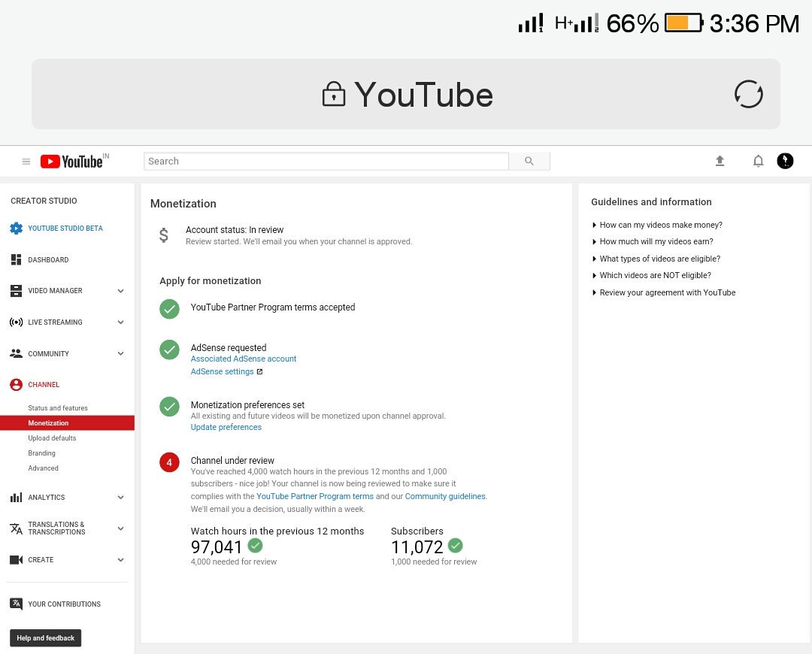Click the 3:36 PM clock

coord(754,24)
